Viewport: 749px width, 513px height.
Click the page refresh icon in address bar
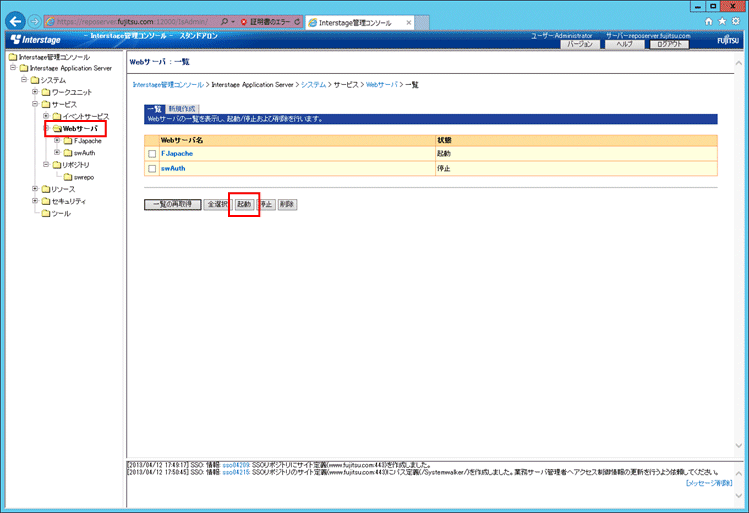click(297, 22)
